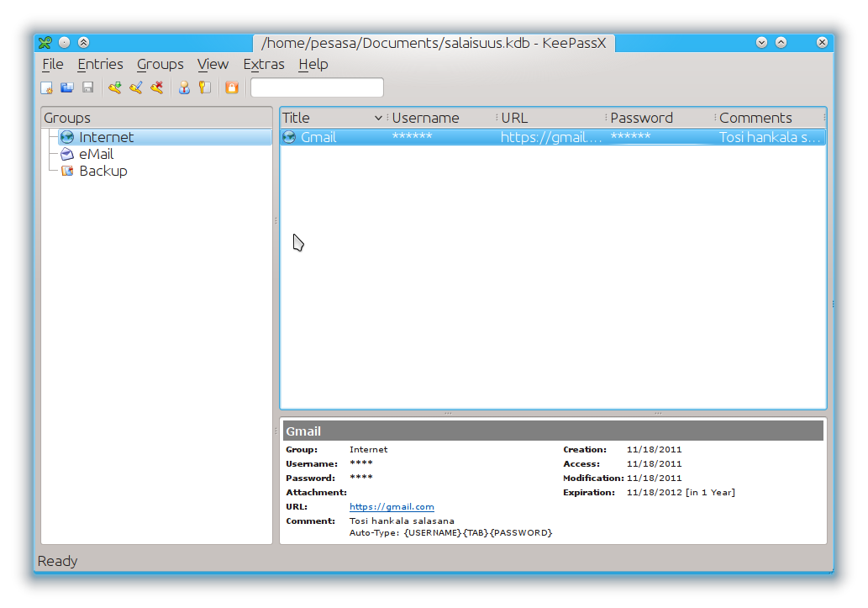Click the 'Ready' status bar text
This screenshot has width=868, height=608.
[58, 562]
